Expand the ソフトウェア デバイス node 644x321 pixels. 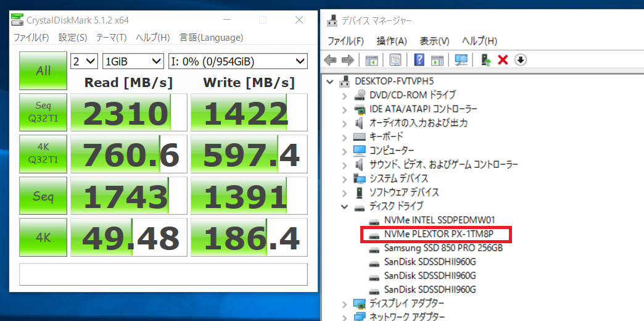coord(344,193)
